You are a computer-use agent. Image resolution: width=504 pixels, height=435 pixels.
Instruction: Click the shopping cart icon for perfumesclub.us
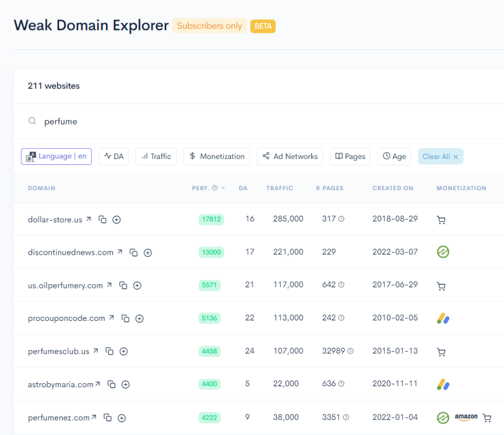(441, 351)
